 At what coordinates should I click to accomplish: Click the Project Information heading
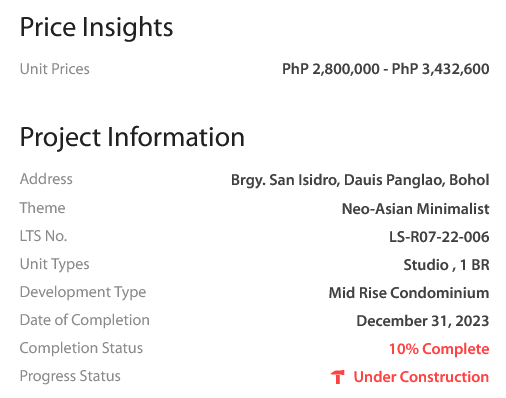coord(132,137)
